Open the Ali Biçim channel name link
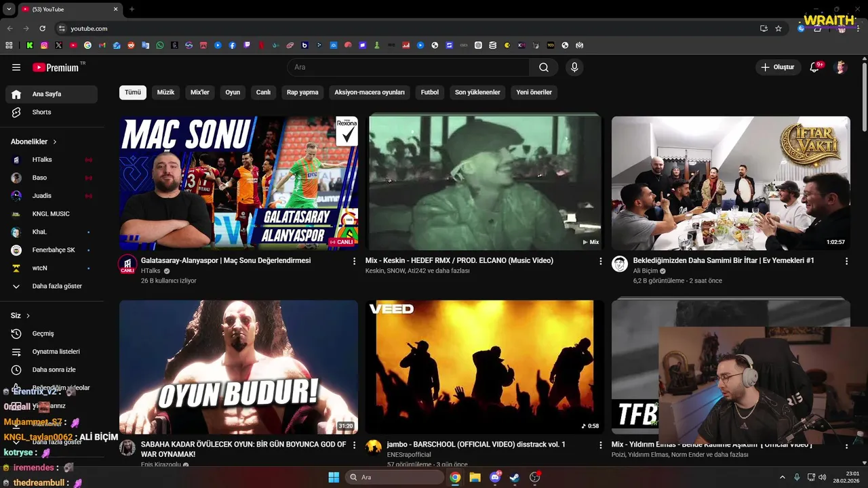Image resolution: width=868 pixels, height=488 pixels. pos(646,271)
